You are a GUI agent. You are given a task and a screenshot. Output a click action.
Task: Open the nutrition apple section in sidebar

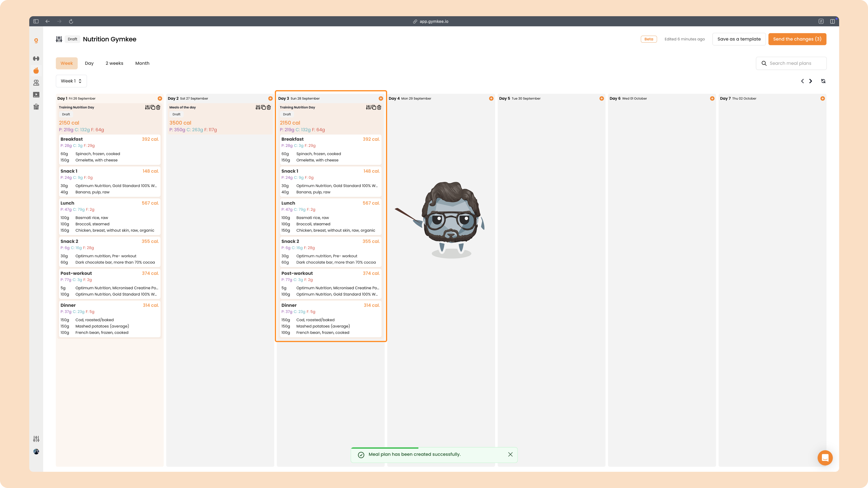(x=36, y=70)
